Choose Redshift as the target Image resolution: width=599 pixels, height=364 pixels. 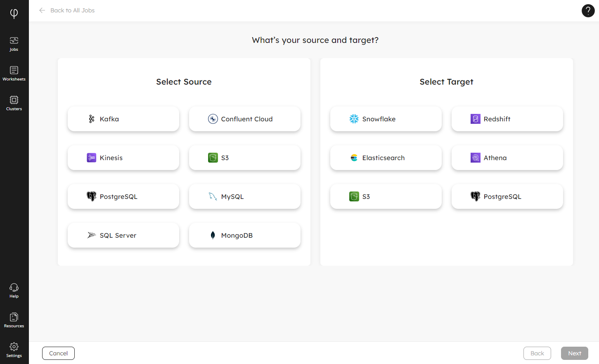click(x=507, y=119)
